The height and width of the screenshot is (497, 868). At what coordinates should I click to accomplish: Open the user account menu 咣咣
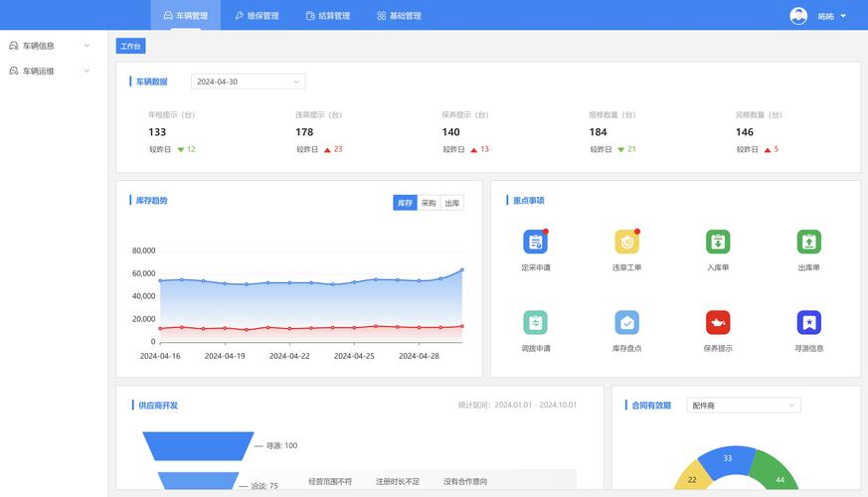[x=818, y=16]
